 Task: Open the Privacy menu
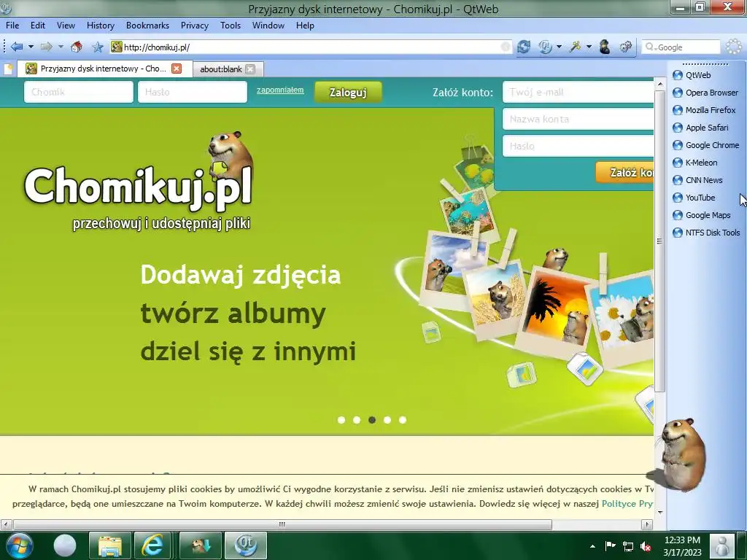point(194,26)
